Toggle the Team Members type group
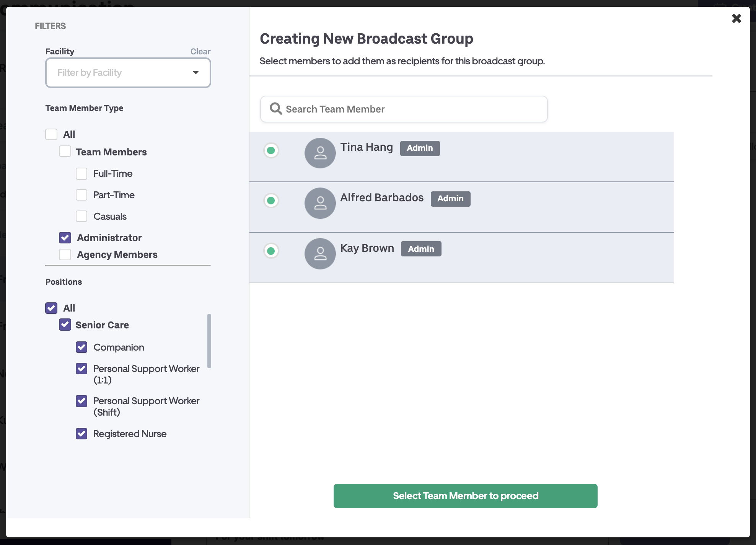Image resolution: width=756 pixels, height=545 pixels. click(65, 152)
